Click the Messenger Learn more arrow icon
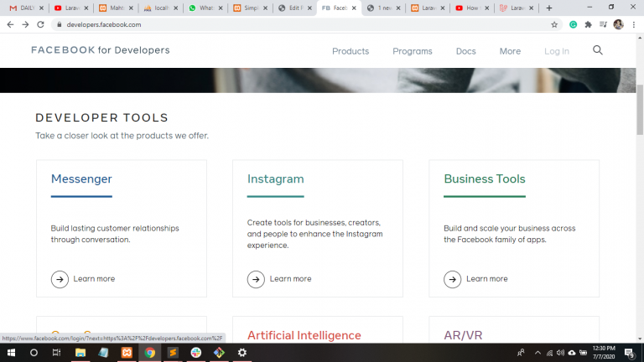The image size is (644, 362). [x=60, y=279]
